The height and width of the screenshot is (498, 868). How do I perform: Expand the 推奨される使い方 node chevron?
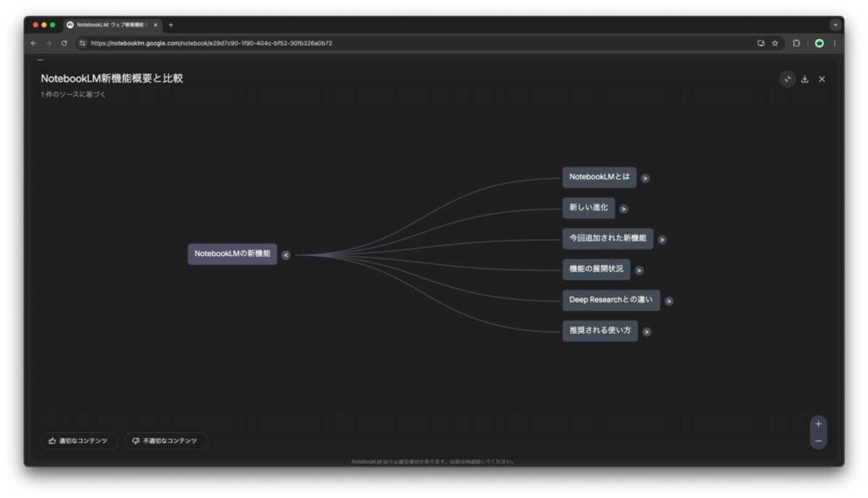pyautogui.click(x=647, y=332)
